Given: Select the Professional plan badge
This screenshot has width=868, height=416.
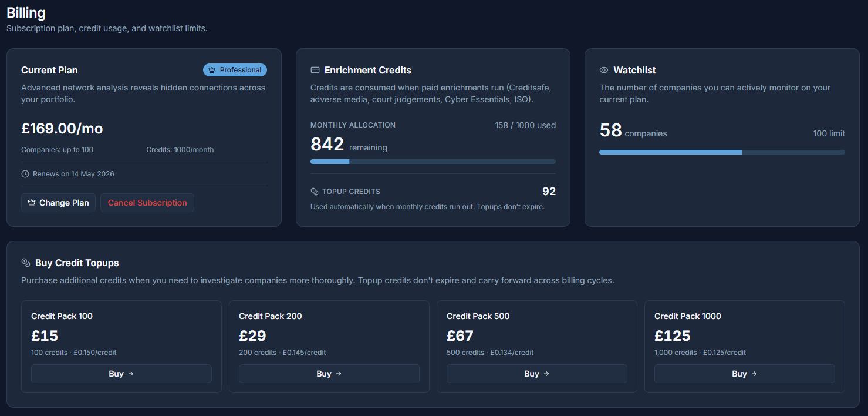Looking at the screenshot, I should tap(235, 70).
